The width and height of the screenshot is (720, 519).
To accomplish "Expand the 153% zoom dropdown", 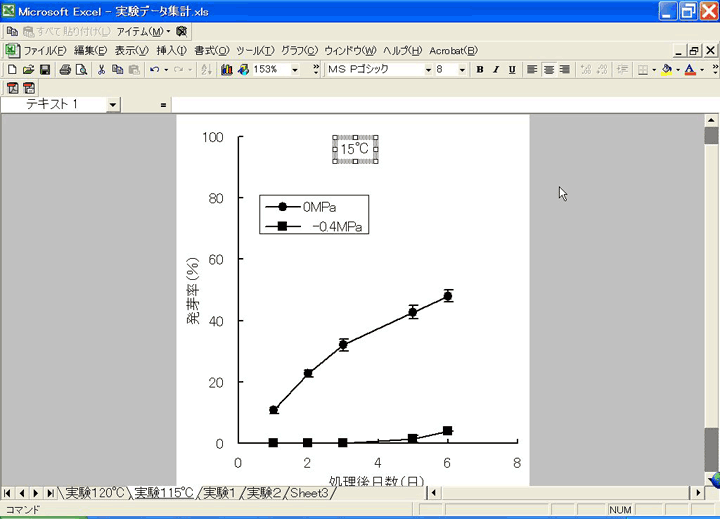I will [295, 70].
